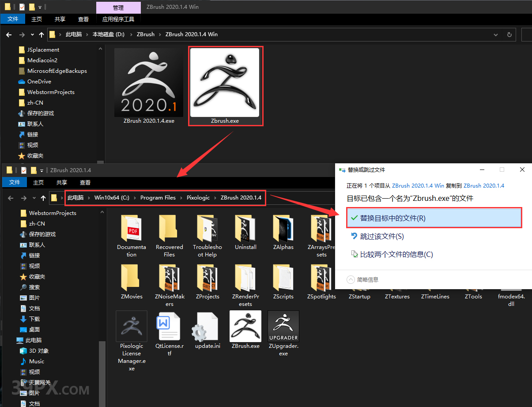Select the ZTextures folder label

pyautogui.click(x=397, y=297)
